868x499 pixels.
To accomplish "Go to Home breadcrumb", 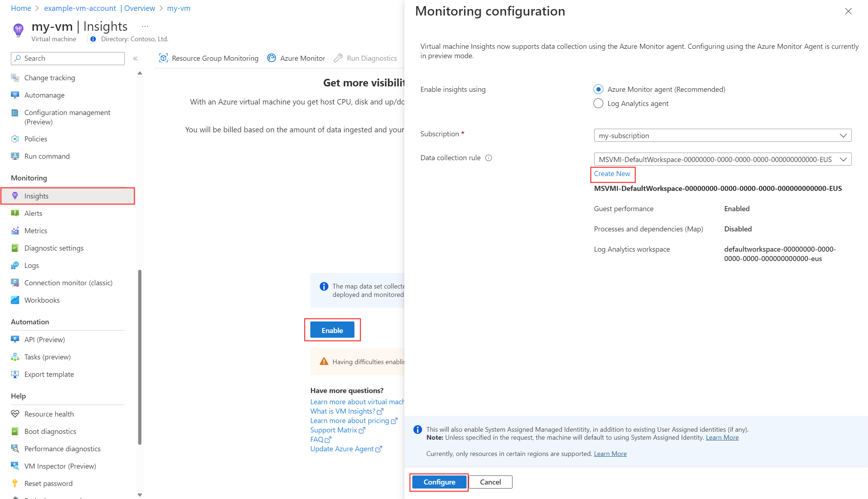I will click(x=21, y=8).
